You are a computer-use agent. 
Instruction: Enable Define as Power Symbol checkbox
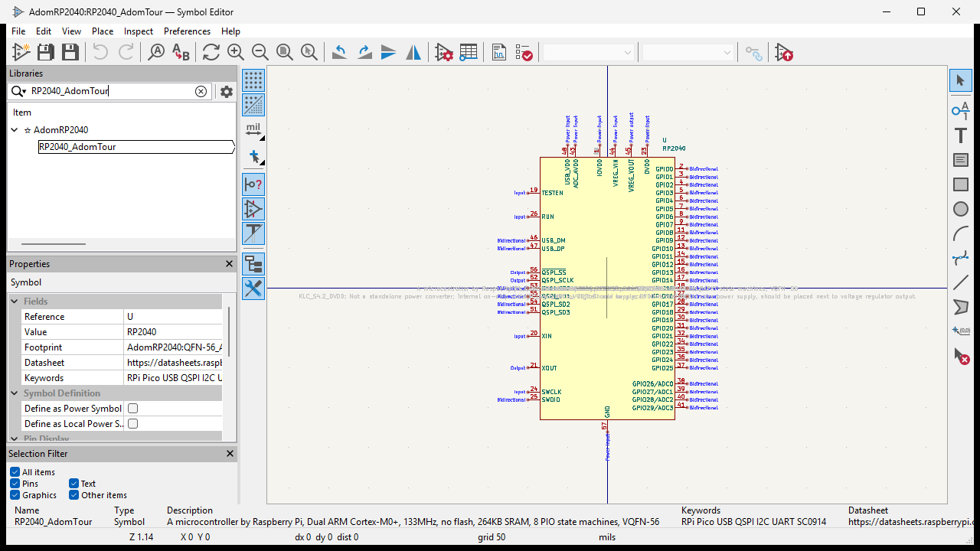pyautogui.click(x=132, y=409)
